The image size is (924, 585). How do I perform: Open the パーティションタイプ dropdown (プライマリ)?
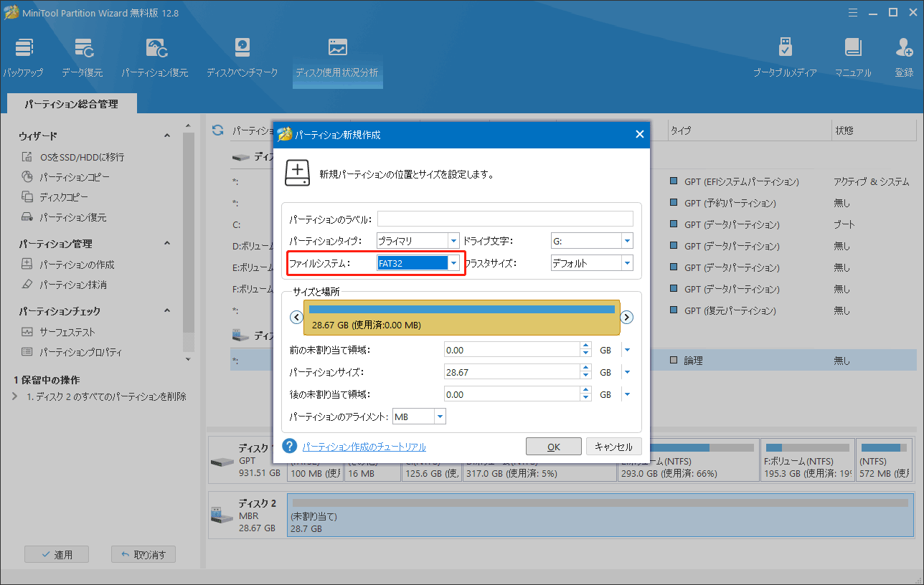pyautogui.click(x=453, y=241)
